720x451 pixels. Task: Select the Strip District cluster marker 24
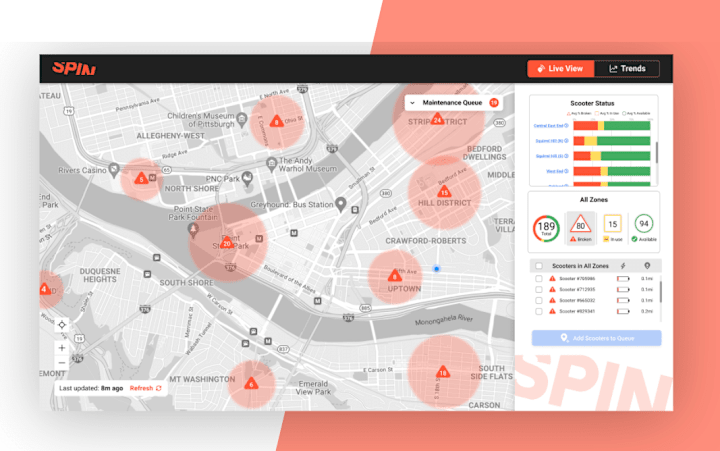pos(437,119)
